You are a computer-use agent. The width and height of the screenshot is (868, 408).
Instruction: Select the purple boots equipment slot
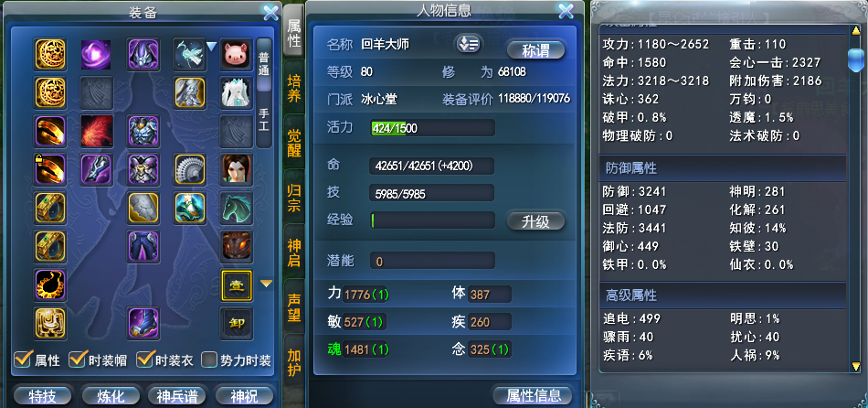point(143,323)
